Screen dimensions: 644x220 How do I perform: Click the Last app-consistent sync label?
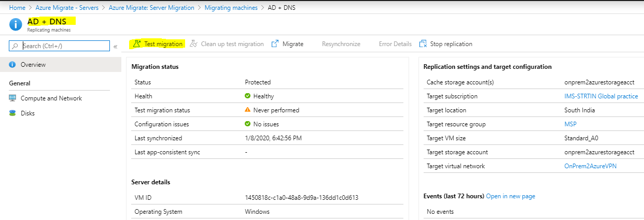(167, 152)
